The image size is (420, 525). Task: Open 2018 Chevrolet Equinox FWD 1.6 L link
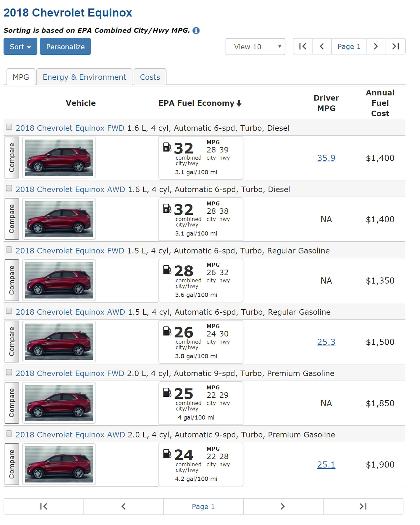pyautogui.click(x=70, y=128)
